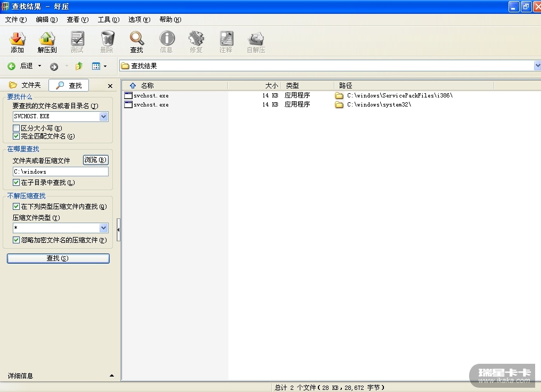Switch to the 查找 side tab
Screen dimensions: 541x392
[69, 85]
